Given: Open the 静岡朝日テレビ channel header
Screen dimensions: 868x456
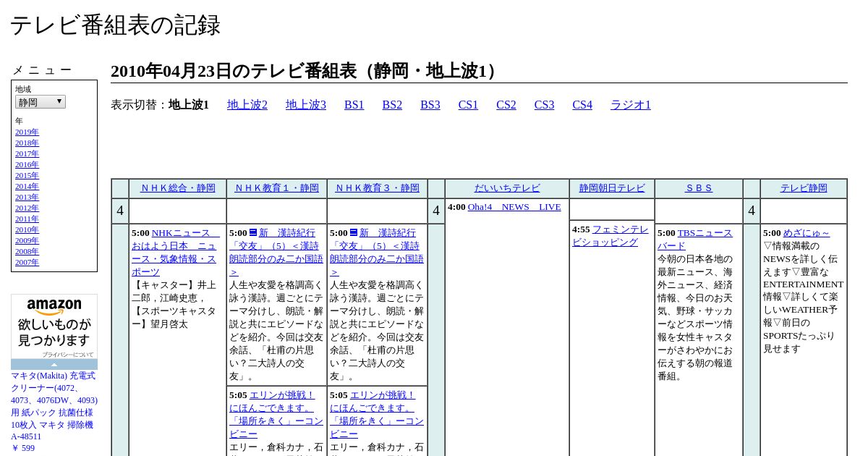Looking at the screenshot, I should [612, 188].
